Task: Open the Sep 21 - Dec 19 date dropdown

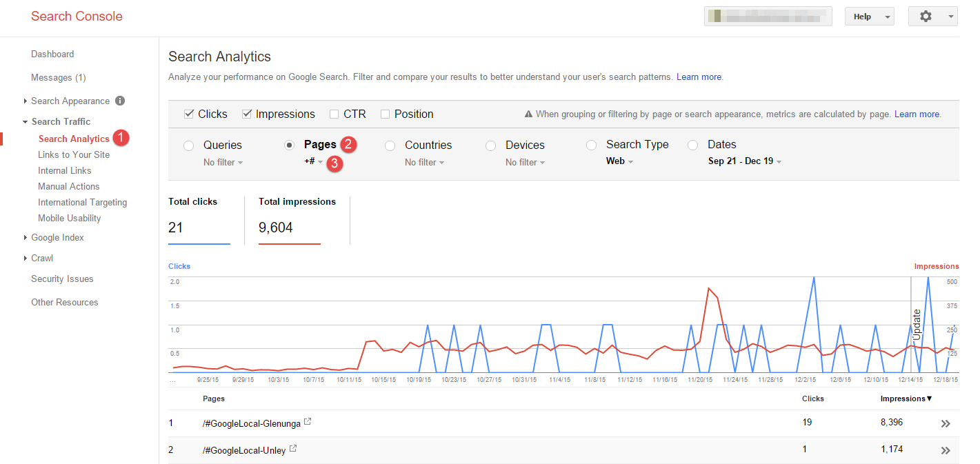Action: pos(745,161)
